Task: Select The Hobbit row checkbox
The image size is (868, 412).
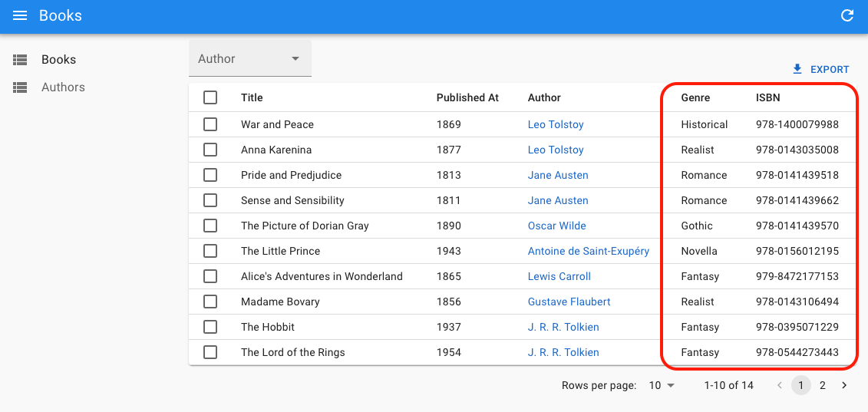Action: [x=210, y=327]
